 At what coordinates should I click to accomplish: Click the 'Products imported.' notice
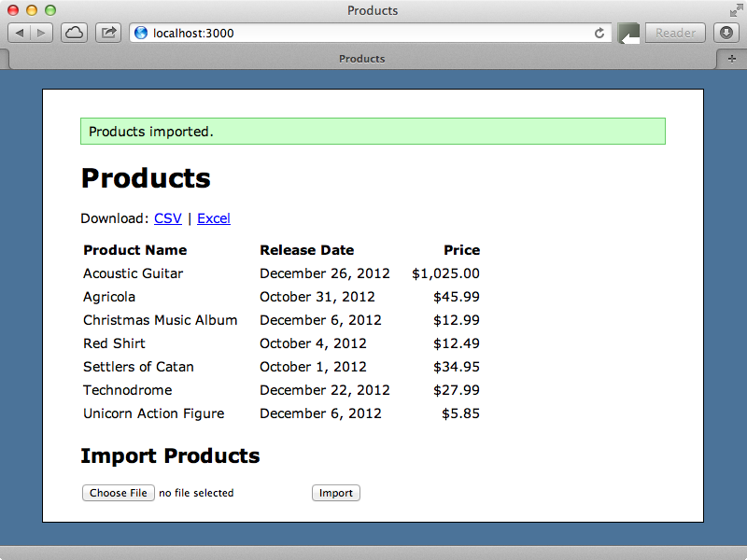[x=373, y=132]
